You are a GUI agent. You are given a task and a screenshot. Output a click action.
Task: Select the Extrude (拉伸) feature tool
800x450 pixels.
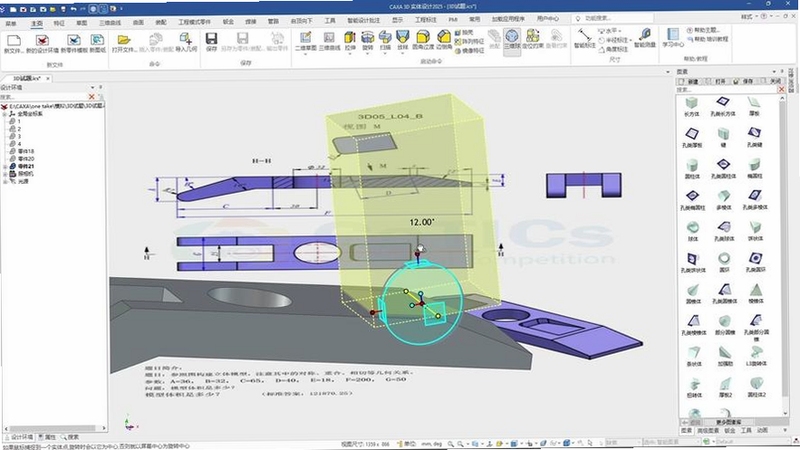tap(350, 38)
